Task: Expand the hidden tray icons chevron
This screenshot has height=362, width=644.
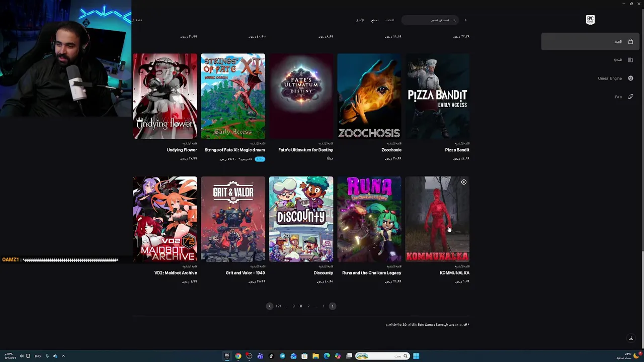Action: tap(63, 356)
